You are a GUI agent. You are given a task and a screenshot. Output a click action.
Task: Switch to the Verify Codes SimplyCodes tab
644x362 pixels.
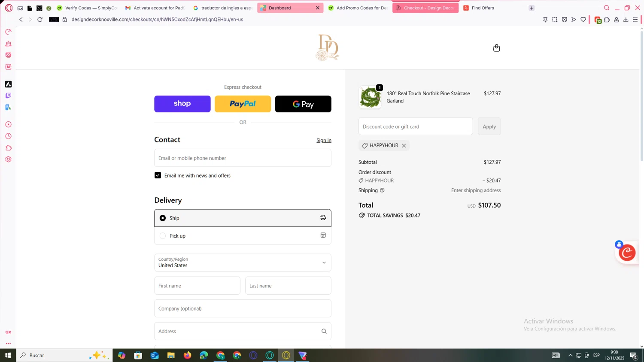coord(87,8)
